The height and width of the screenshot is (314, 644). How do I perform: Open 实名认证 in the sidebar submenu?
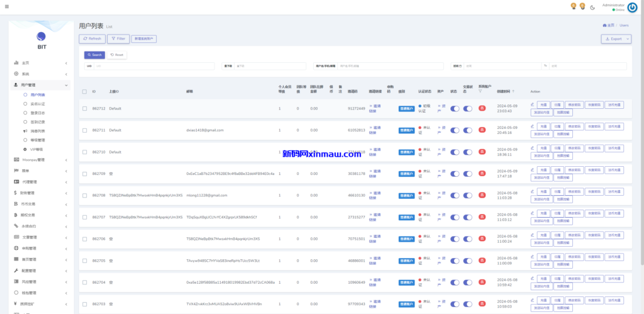point(38,103)
